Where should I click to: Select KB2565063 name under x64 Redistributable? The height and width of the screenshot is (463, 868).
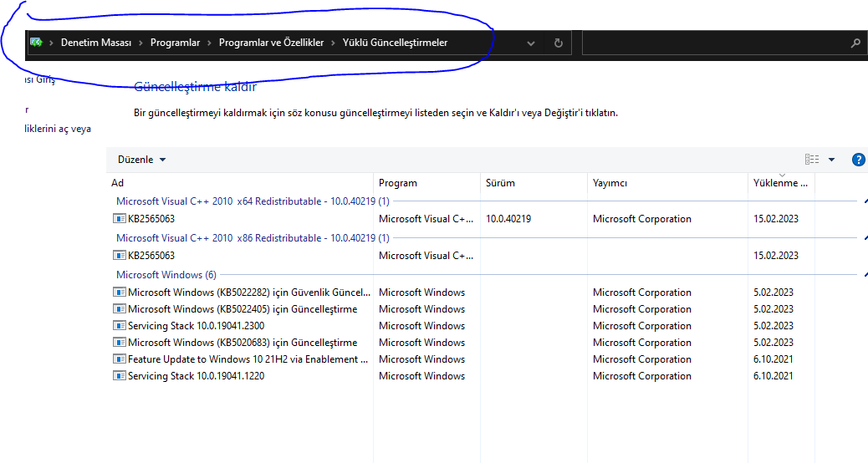point(151,218)
